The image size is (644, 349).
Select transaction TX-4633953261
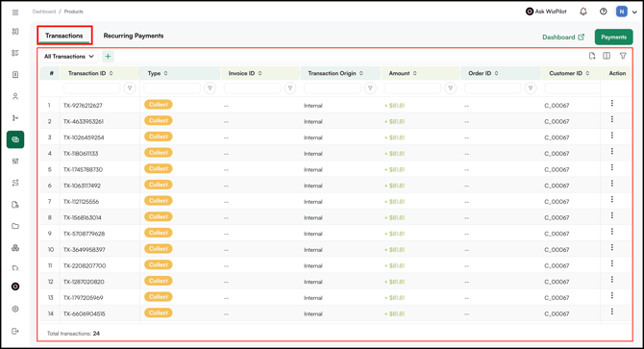[x=84, y=121]
